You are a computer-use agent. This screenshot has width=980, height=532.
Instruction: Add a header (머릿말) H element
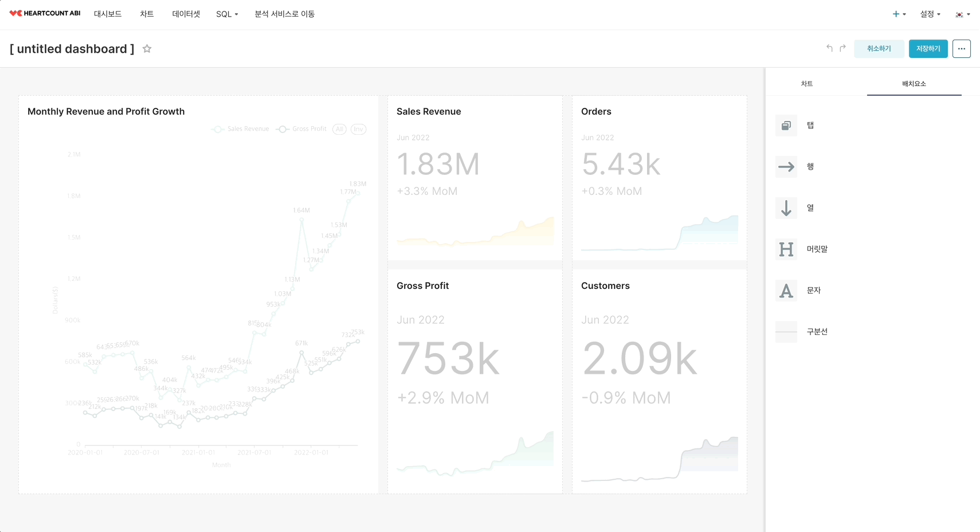click(x=786, y=249)
